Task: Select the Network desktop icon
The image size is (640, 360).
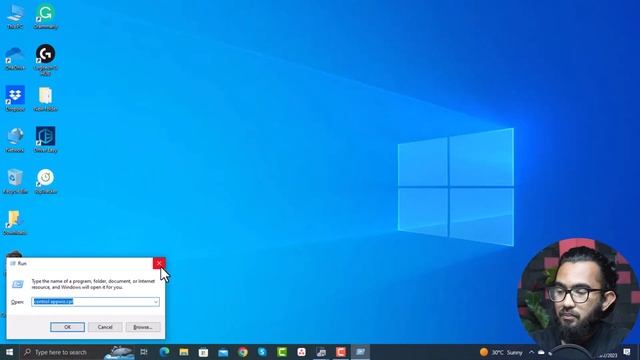Action: pyautogui.click(x=15, y=140)
